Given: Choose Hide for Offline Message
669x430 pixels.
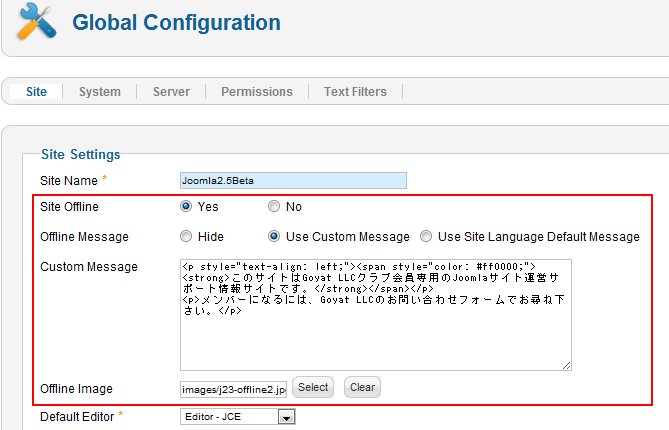Looking at the screenshot, I should [186, 236].
